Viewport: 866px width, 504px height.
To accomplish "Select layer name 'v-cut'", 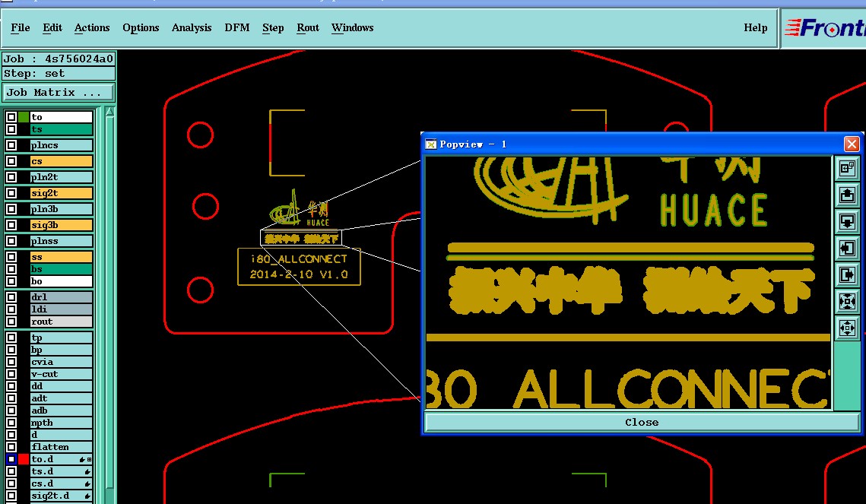I will [x=62, y=374].
